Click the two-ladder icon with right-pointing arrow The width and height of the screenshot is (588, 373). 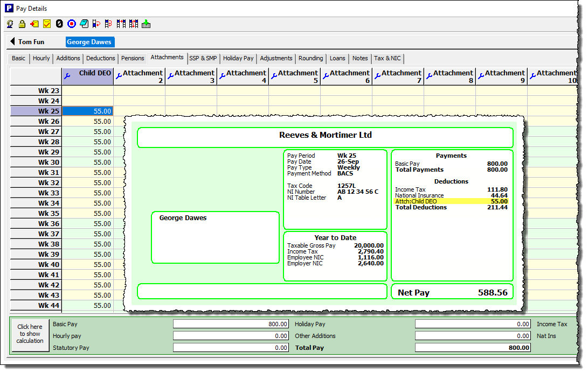point(121,24)
